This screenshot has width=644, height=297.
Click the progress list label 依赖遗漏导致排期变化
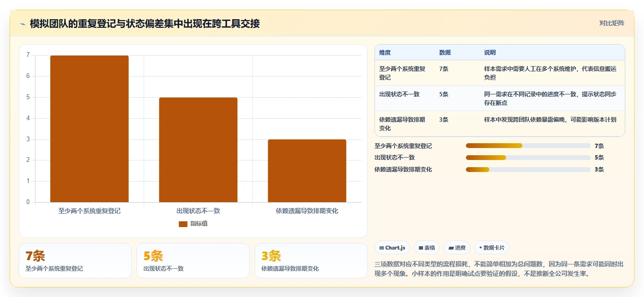[403, 169]
